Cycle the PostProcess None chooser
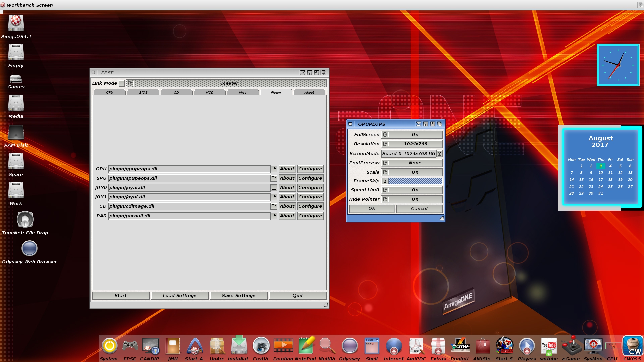 pyautogui.click(x=412, y=163)
